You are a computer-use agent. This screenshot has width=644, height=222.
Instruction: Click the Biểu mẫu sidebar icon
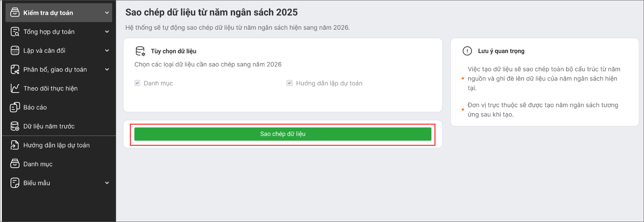[15, 183]
